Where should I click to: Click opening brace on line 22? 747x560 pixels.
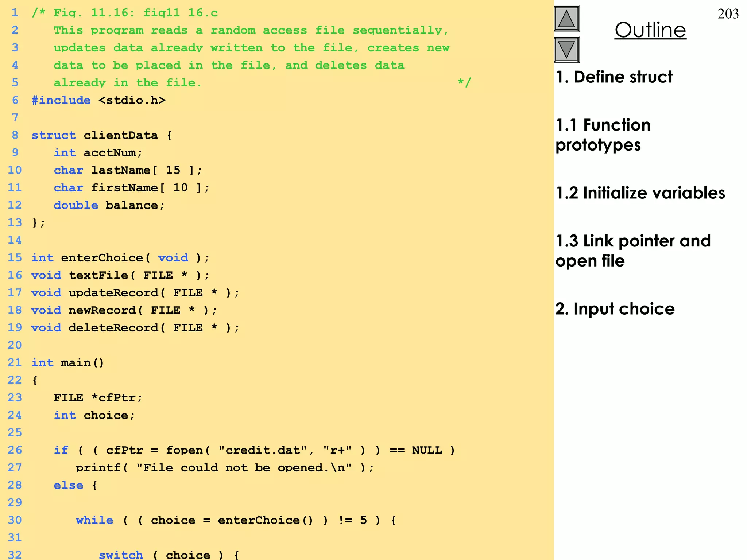[x=35, y=380]
